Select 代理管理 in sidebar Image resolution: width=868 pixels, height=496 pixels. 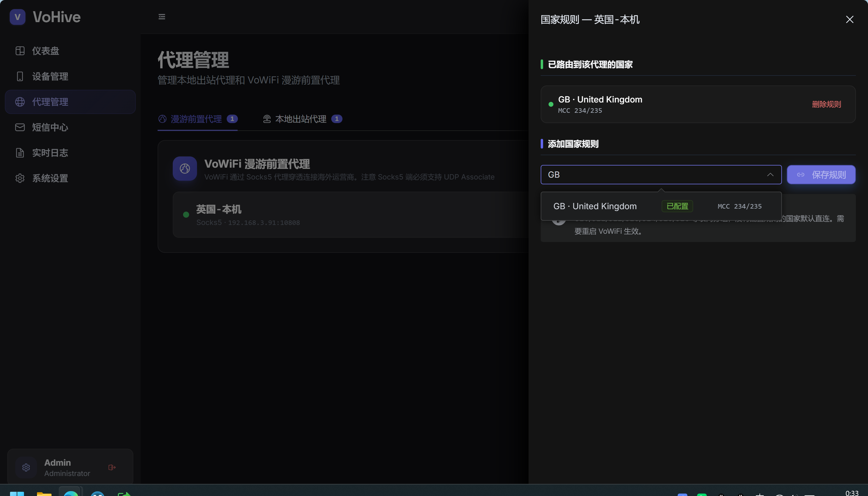(x=70, y=102)
